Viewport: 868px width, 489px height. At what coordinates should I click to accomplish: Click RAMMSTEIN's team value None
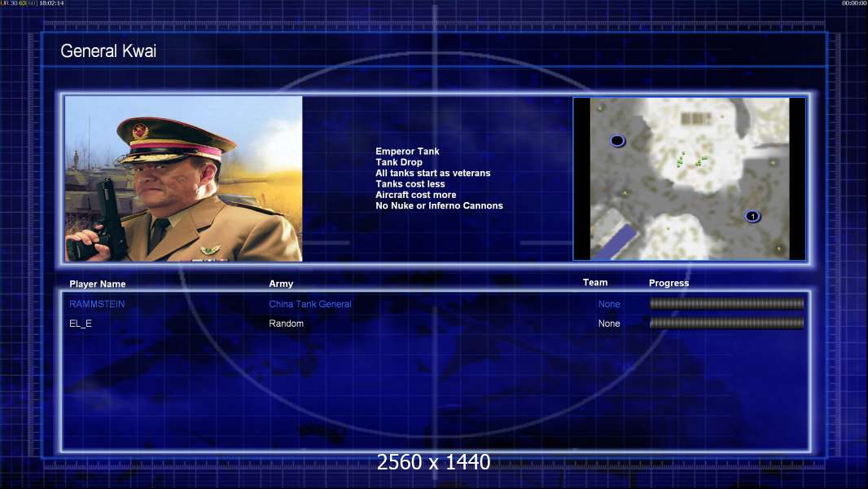tap(609, 304)
